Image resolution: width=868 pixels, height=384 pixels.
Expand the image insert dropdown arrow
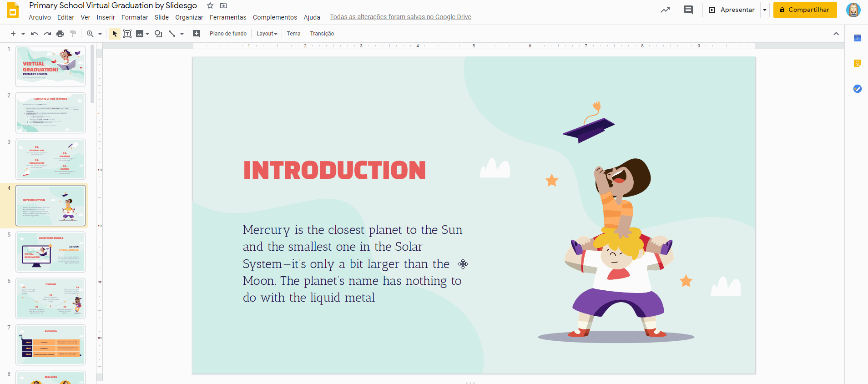tap(147, 34)
